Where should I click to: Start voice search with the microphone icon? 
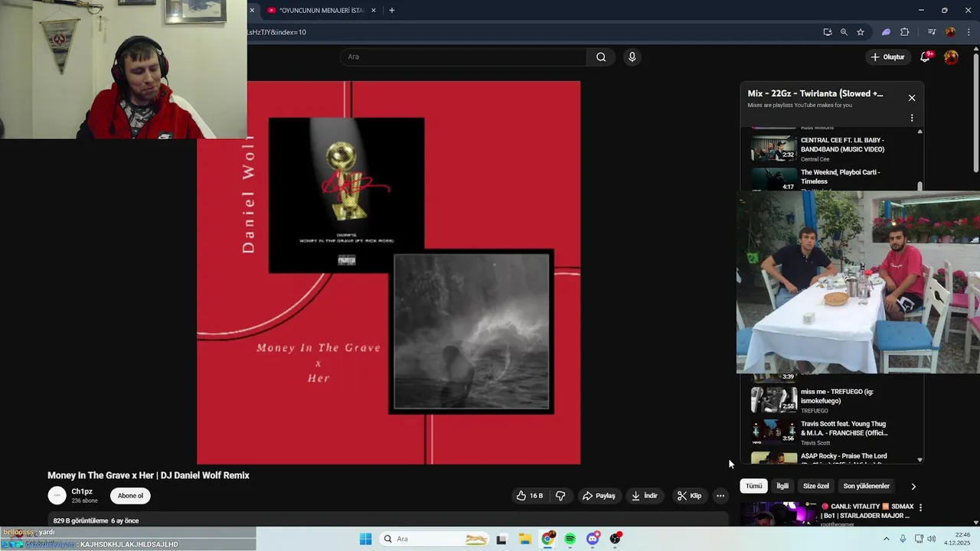point(632,57)
